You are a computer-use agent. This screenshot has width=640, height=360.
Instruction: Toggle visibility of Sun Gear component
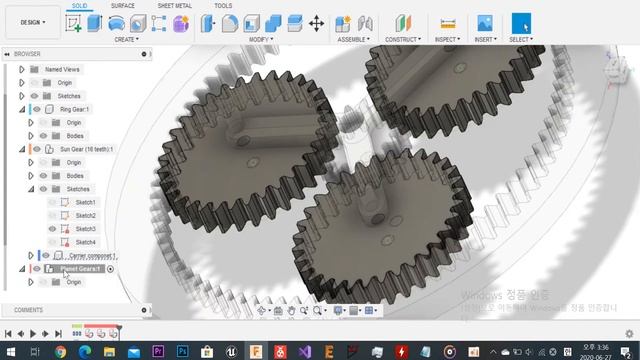(37, 149)
